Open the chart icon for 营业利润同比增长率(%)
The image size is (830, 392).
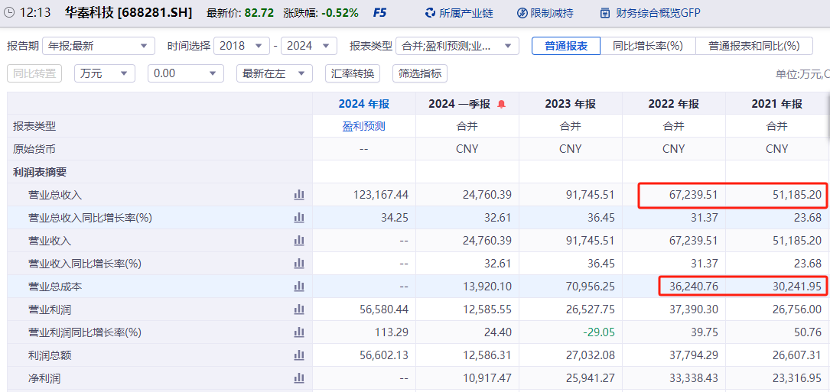point(299,332)
